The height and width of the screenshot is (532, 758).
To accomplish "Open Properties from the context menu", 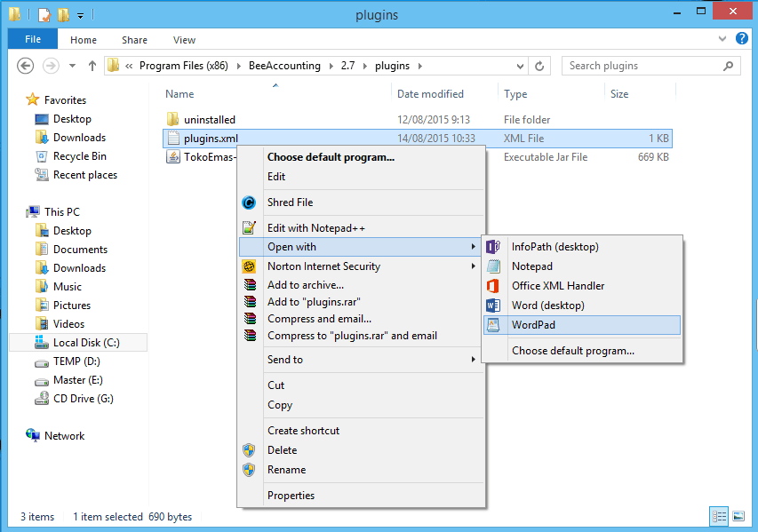I will coord(361,496).
